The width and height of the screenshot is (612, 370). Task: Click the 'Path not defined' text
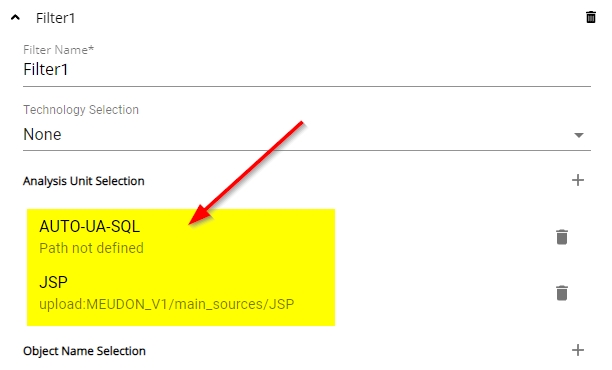pos(91,248)
